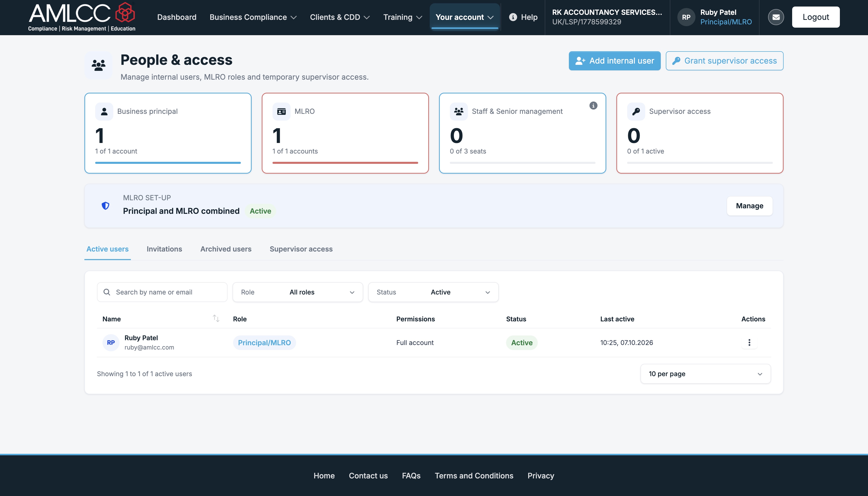
Task: Click the People & access group icon
Action: coord(98,65)
